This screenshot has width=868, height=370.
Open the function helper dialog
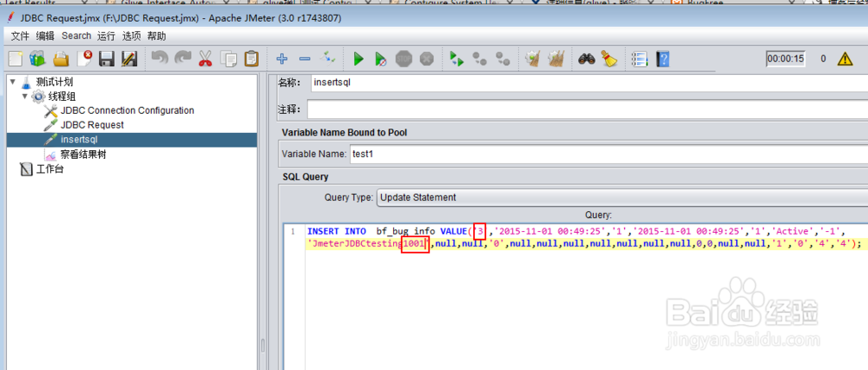640,58
